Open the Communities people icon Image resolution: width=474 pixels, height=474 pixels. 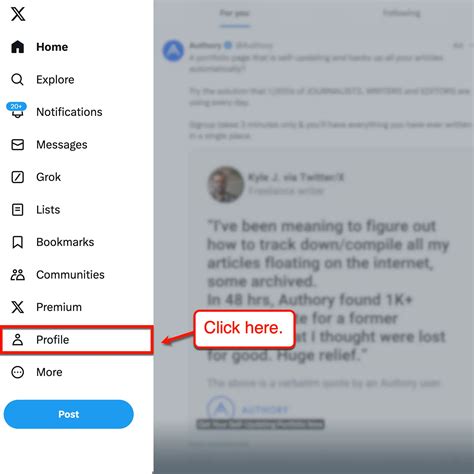(x=18, y=275)
